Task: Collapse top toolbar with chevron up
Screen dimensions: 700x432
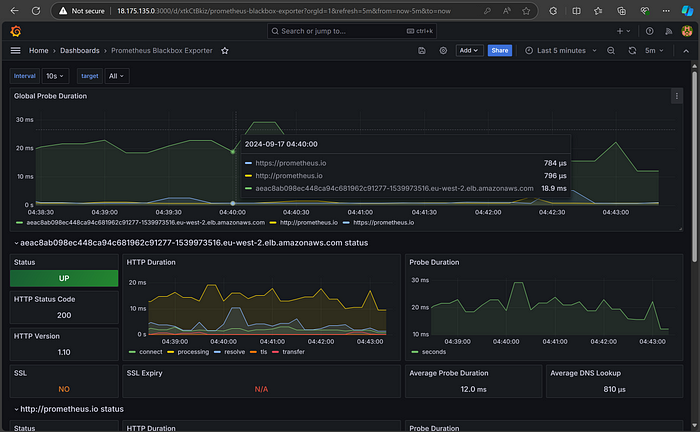Action: pyautogui.click(x=686, y=51)
